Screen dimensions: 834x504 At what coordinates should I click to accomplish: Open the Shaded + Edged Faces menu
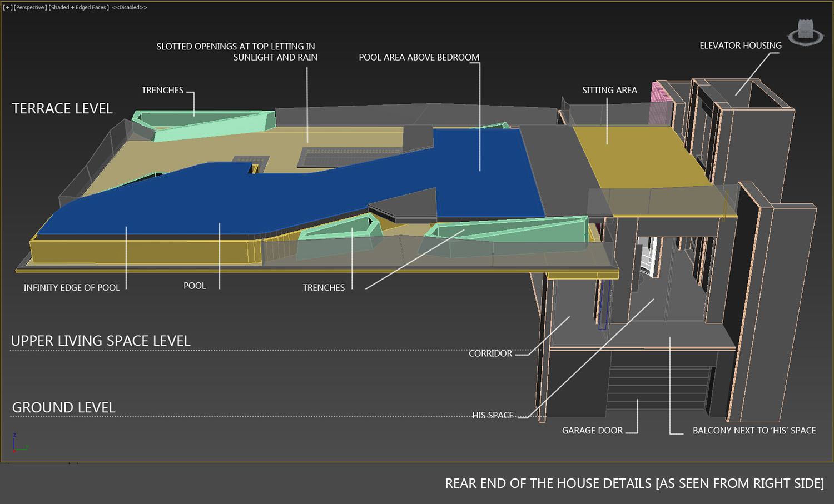click(x=78, y=7)
